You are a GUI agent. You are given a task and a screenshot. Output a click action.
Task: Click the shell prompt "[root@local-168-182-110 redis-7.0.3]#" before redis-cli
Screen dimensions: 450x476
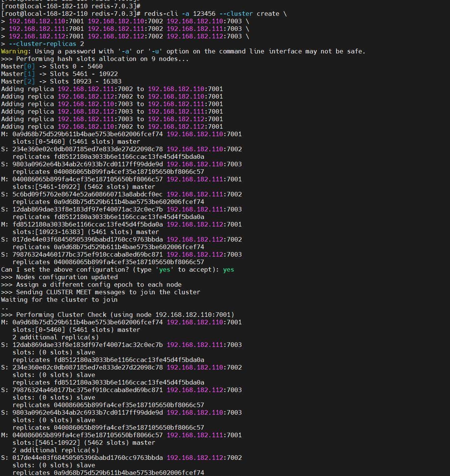tap(71, 14)
